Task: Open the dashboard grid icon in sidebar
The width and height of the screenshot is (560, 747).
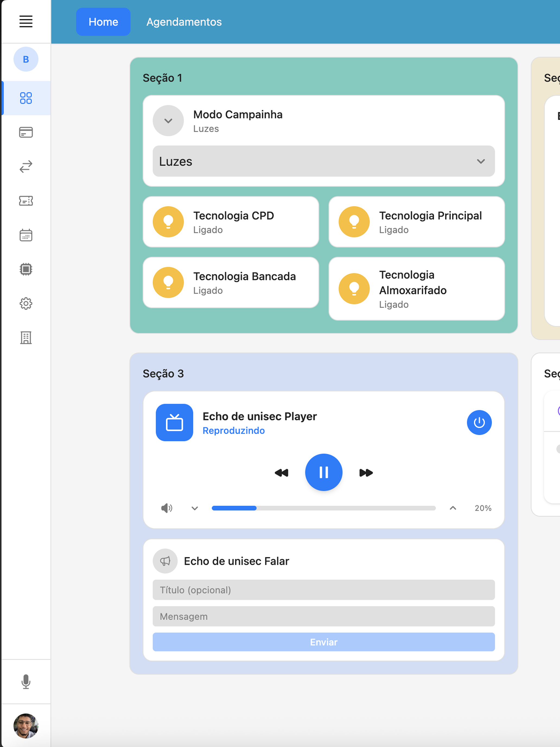Action: click(x=26, y=98)
